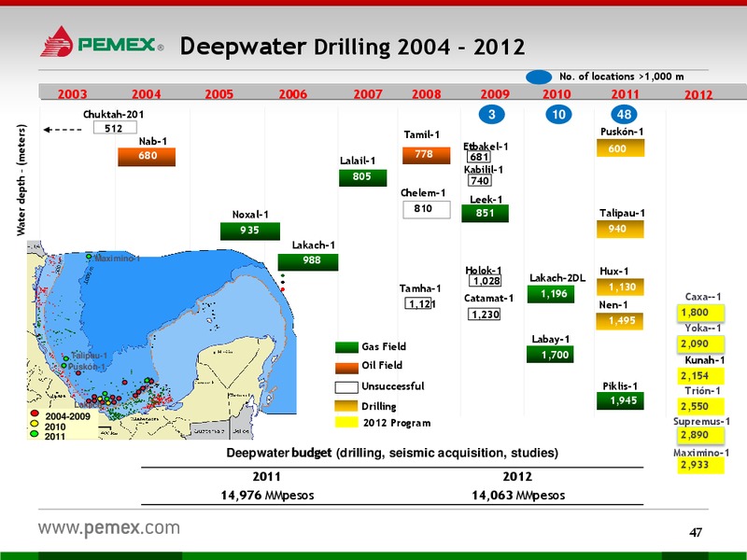
Task: Click the Puskón-1 gold box 600
Action: tap(620, 148)
